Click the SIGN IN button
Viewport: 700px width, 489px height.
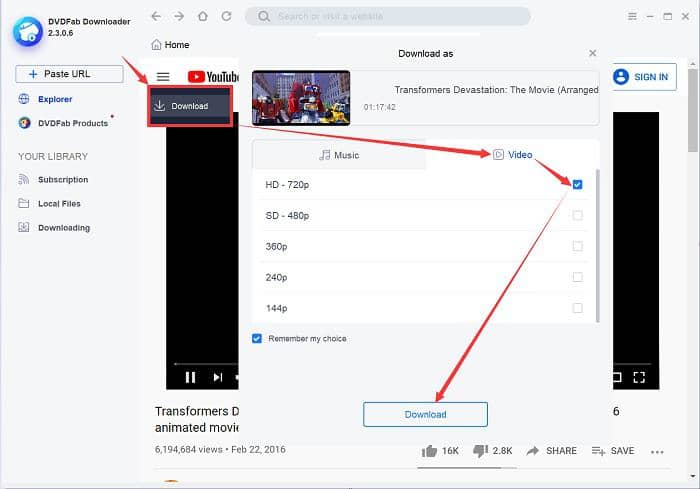(x=643, y=77)
